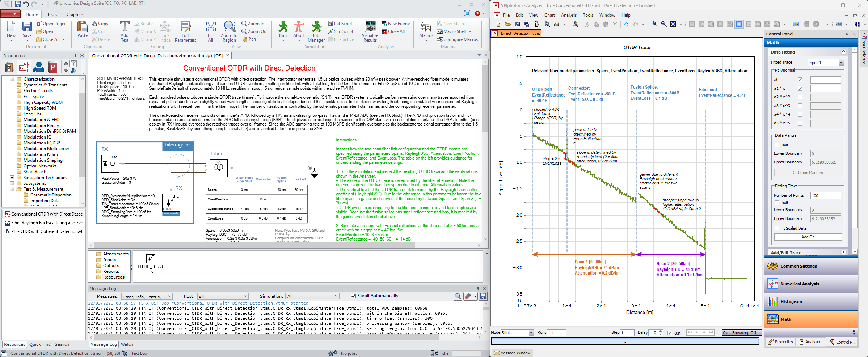Switch to the Graphics ribbon tab
The width and height of the screenshot is (868, 357).
pyautogui.click(x=75, y=14)
